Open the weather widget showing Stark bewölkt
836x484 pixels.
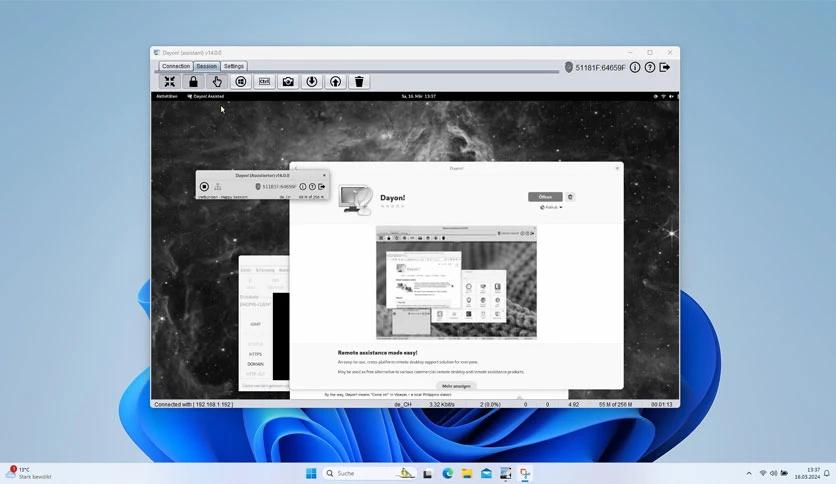29,473
